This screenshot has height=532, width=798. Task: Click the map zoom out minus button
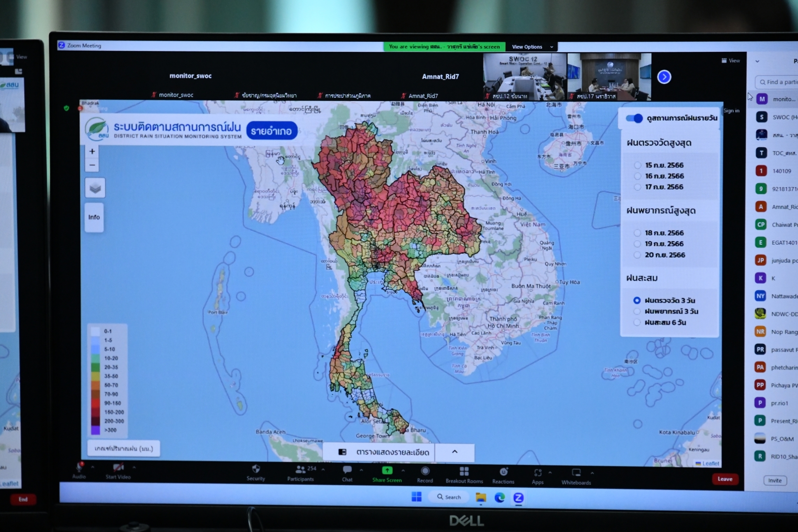point(92,165)
